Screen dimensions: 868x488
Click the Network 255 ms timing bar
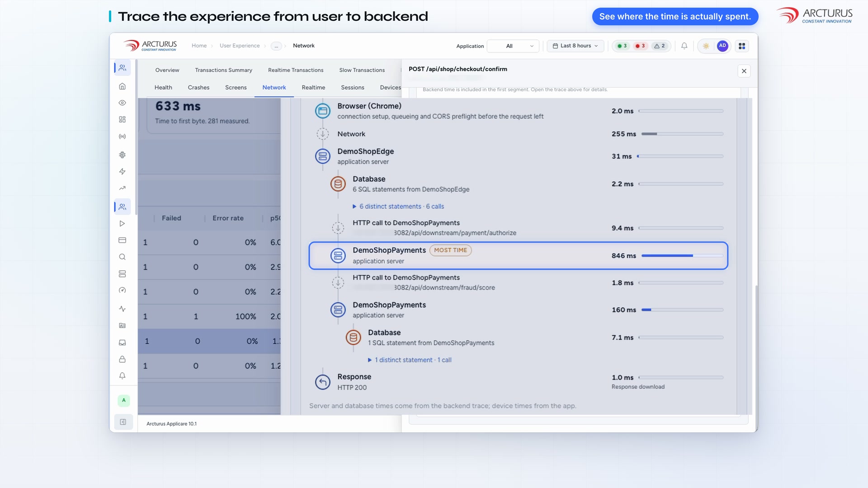[x=682, y=134]
